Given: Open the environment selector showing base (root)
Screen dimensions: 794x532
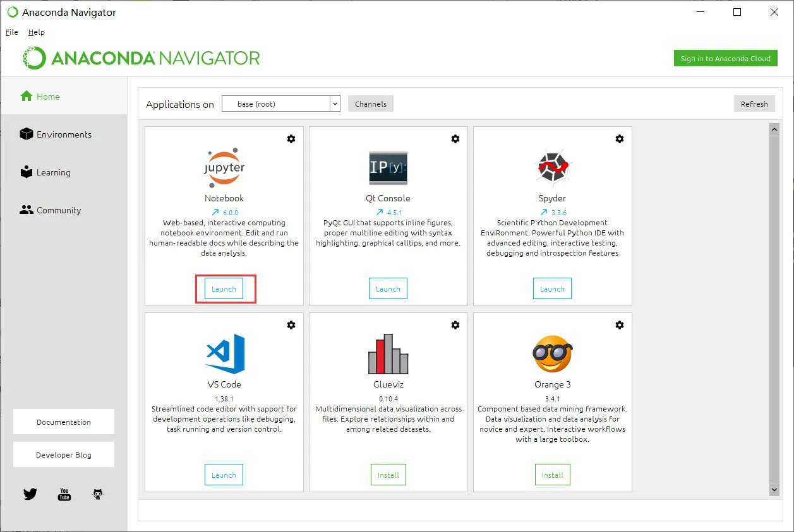Looking at the screenshot, I should (x=281, y=104).
